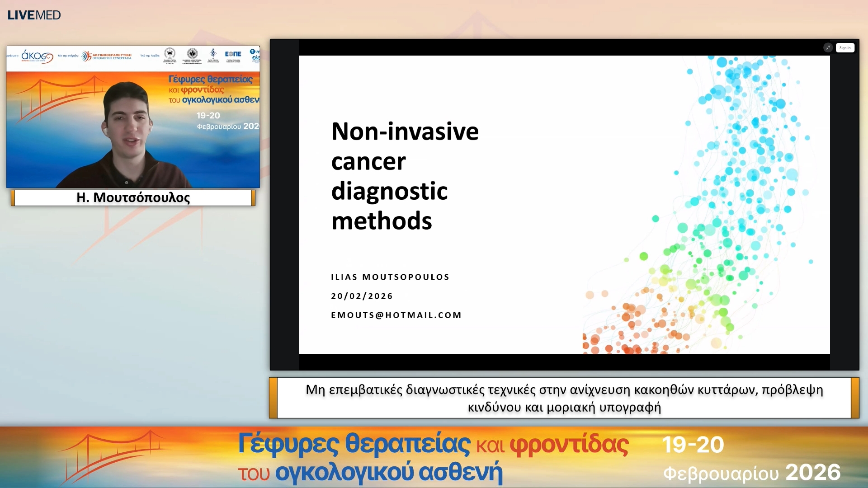Image resolution: width=868 pixels, height=488 pixels.
Task: Click the speaker name label Η. Μουτσόπουλος
Action: point(133,197)
